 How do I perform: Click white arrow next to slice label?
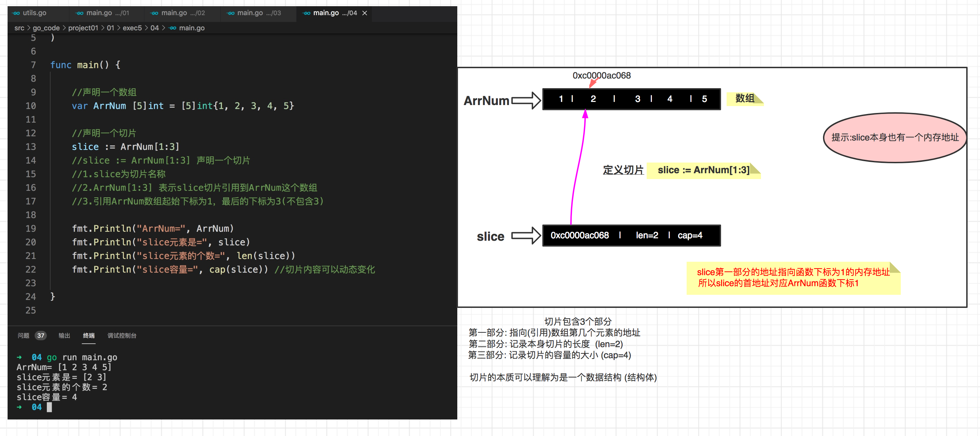pyautogui.click(x=526, y=236)
